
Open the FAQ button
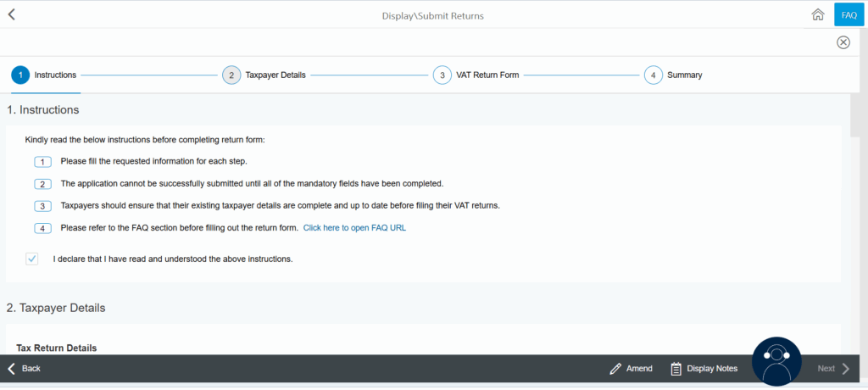click(849, 15)
